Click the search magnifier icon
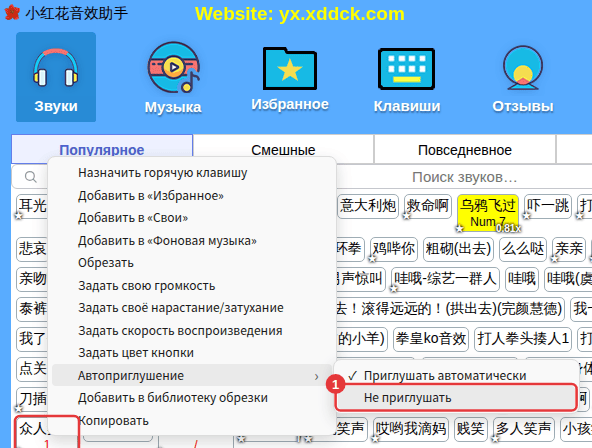Image resolution: width=592 pixels, height=448 pixels. tap(30, 177)
